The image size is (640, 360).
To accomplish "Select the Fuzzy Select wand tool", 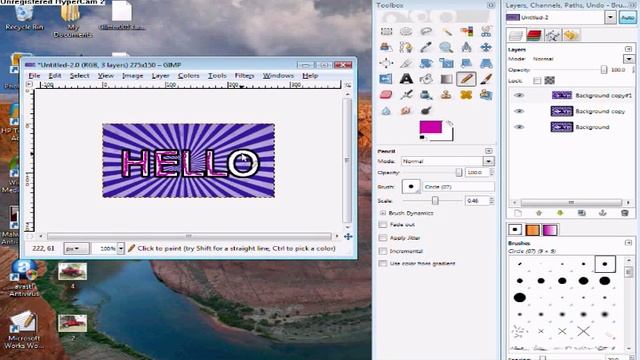I will click(446, 31).
